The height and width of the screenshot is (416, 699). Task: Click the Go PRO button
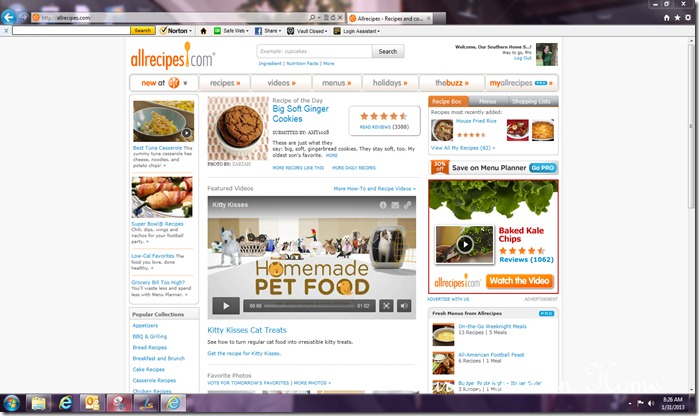(543, 168)
